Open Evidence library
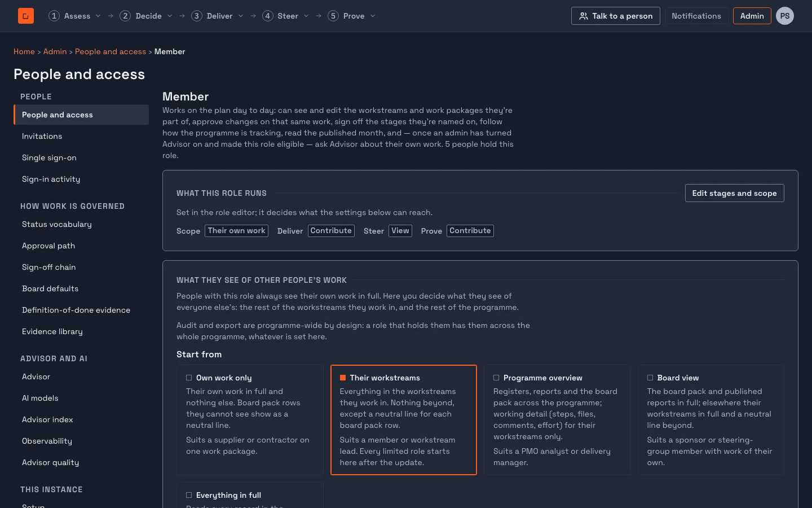The image size is (812, 508). 81,331
